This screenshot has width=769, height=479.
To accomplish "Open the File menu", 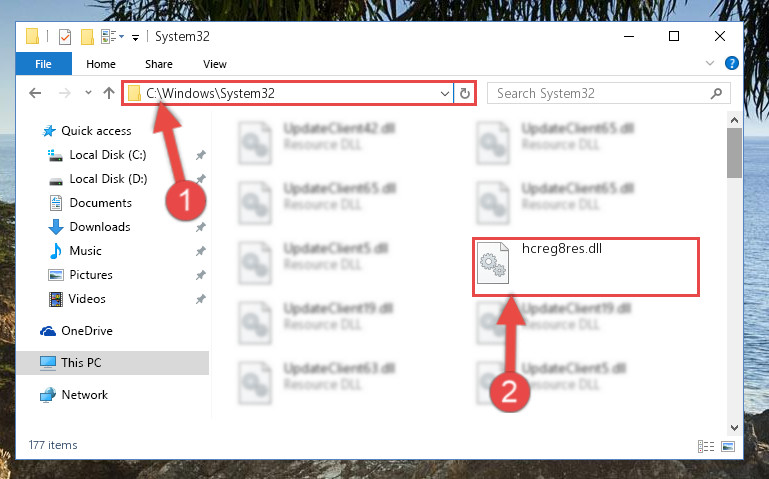I will coord(44,64).
